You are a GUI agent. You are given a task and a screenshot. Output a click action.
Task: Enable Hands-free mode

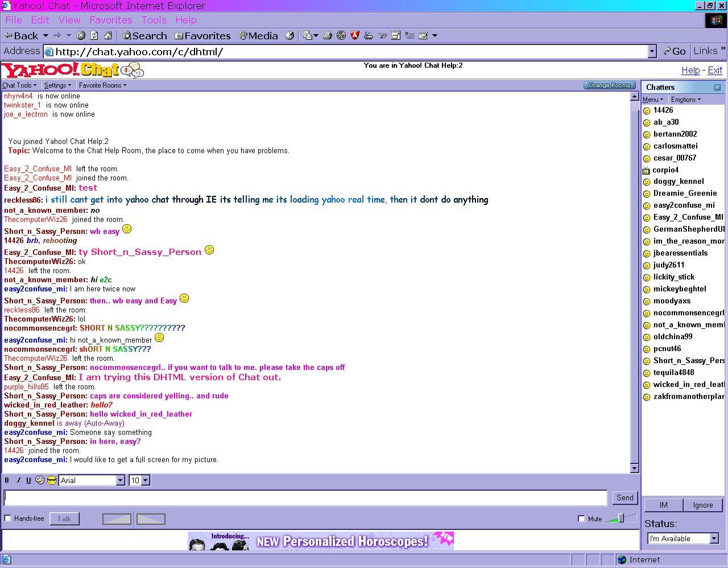coord(7,518)
